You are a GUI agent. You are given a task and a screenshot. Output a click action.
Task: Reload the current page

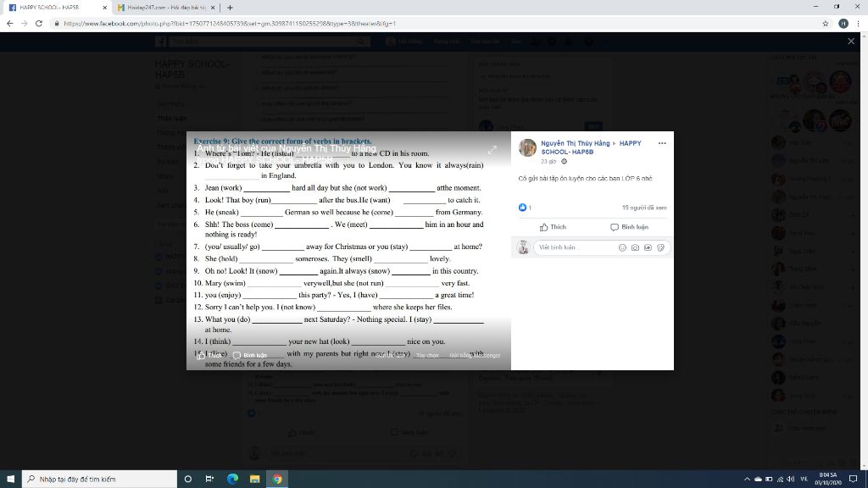point(39,23)
